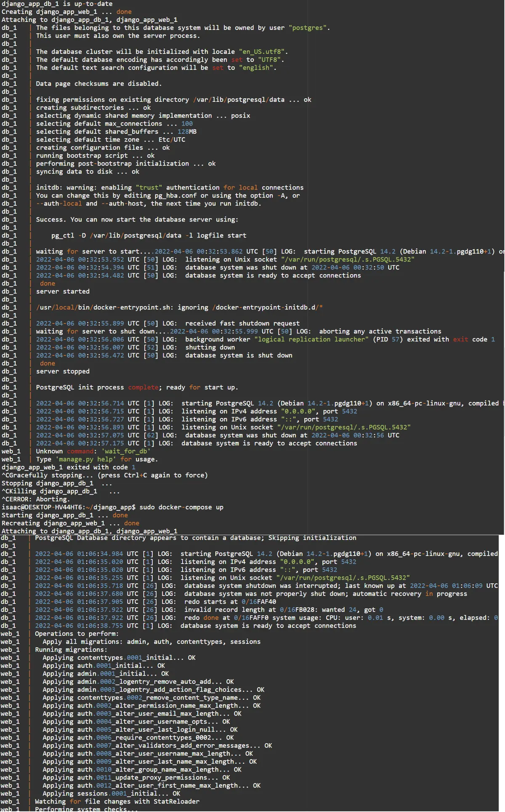Click the text 'Data page checksums are disabled.'

pos(98,84)
